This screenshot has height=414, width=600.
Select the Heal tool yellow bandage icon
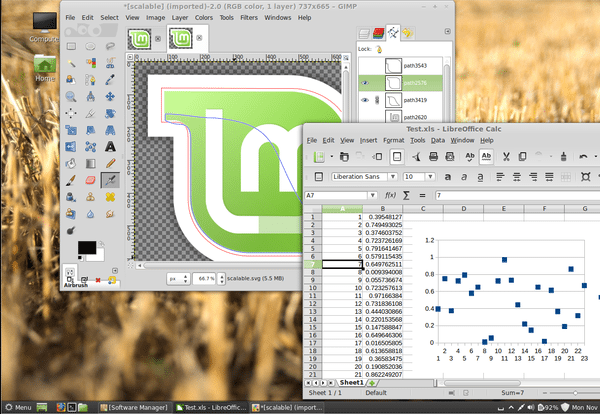pos(110,197)
